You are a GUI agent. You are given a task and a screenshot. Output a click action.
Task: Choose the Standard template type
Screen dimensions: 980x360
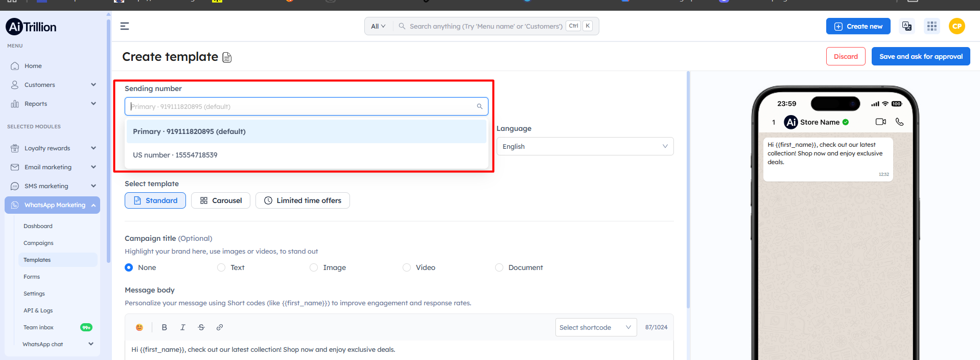pos(155,200)
